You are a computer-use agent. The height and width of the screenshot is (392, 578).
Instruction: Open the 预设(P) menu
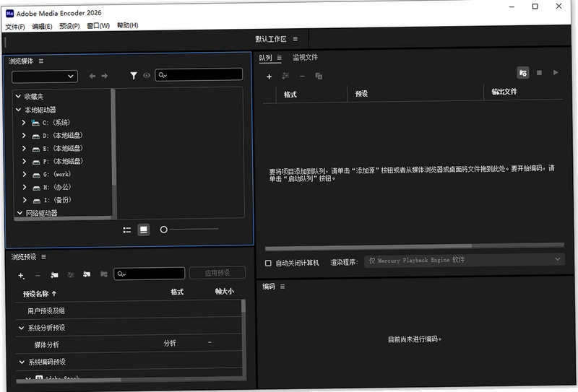pyautogui.click(x=69, y=26)
